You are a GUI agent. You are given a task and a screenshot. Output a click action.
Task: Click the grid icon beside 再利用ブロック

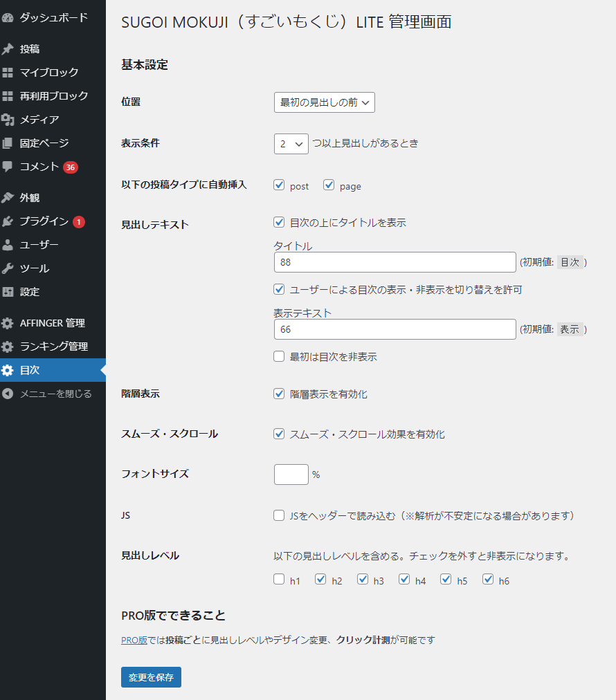[8, 96]
